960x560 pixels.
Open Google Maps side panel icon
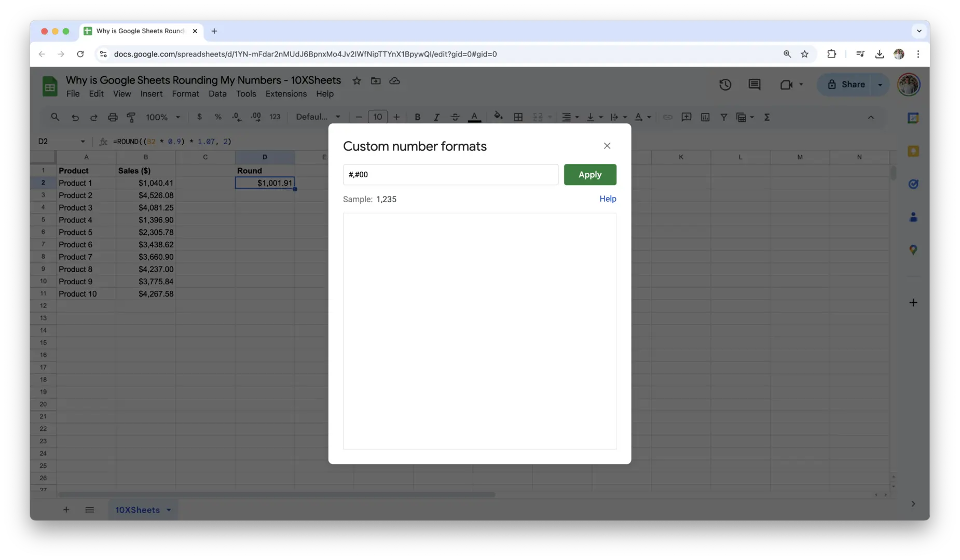913,250
